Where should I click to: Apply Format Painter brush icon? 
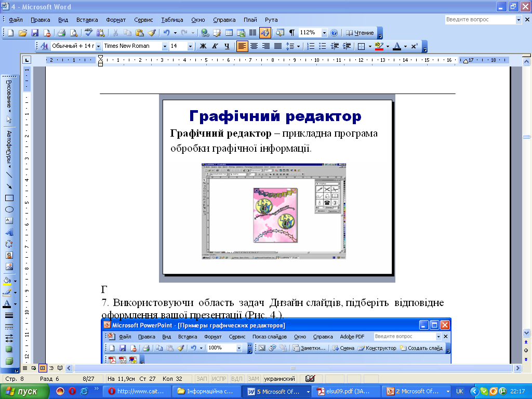tap(152, 33)
